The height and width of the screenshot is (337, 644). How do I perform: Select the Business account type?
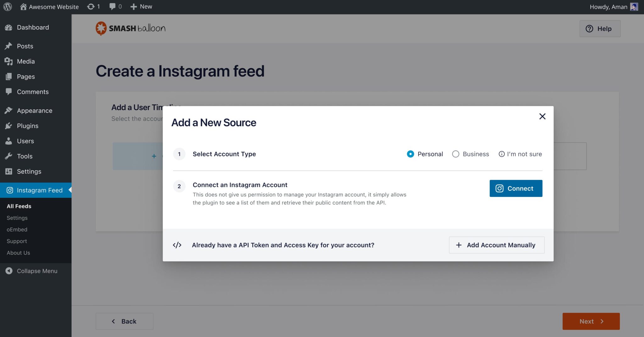pyautogui.click(x=456, y=154)
